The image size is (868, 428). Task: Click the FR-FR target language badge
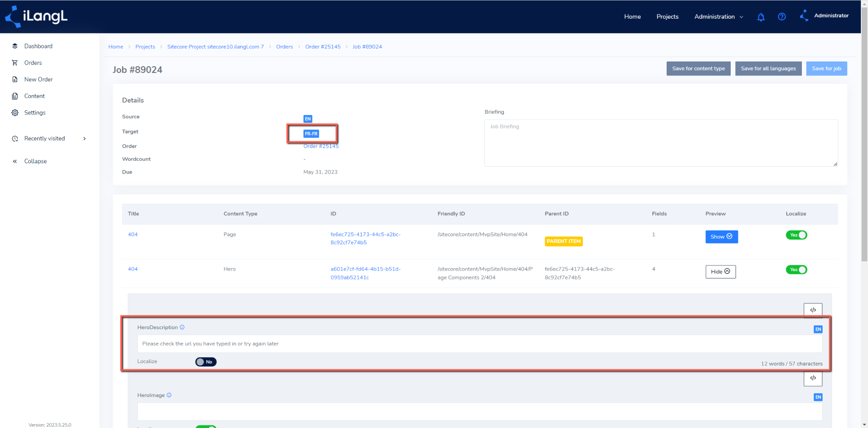pyautogui.click(x=311, y=134)
